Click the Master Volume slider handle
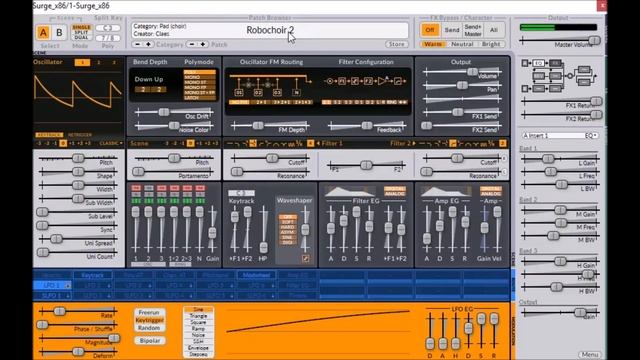 click(x=594, y=40)
